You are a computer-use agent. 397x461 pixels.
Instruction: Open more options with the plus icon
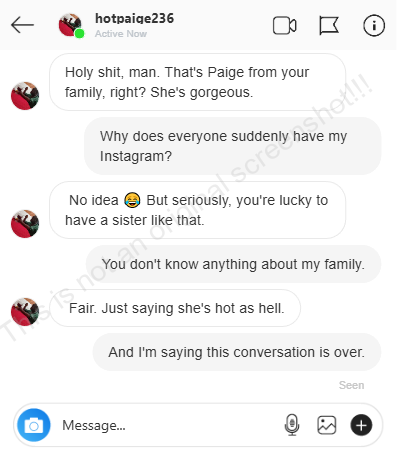(x=361, y=425)
